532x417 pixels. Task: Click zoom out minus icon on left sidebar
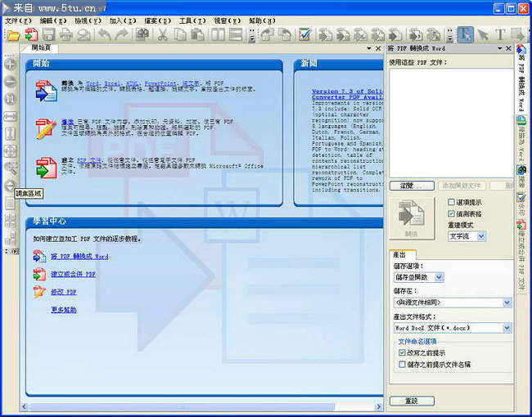10,82
